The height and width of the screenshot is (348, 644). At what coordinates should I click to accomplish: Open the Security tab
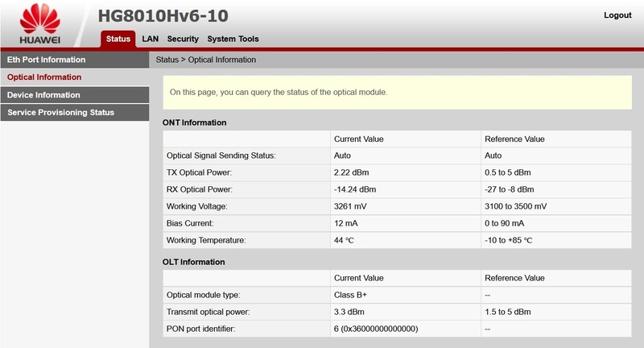183,39
